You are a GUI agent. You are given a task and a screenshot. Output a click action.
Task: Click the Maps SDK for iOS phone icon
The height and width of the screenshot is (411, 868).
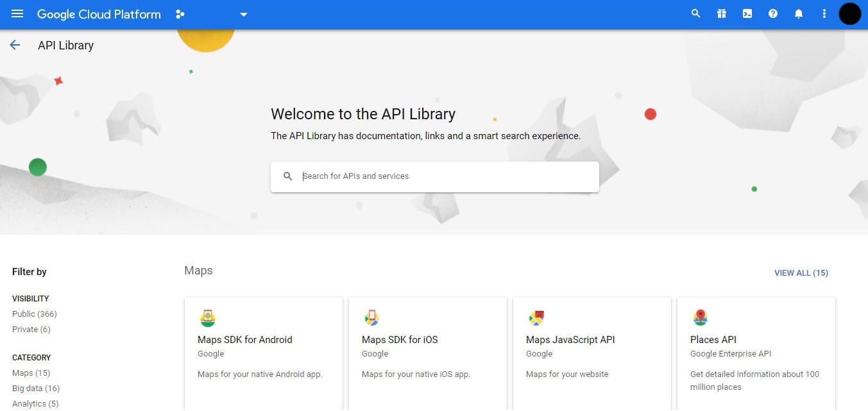tap(372, 317)
